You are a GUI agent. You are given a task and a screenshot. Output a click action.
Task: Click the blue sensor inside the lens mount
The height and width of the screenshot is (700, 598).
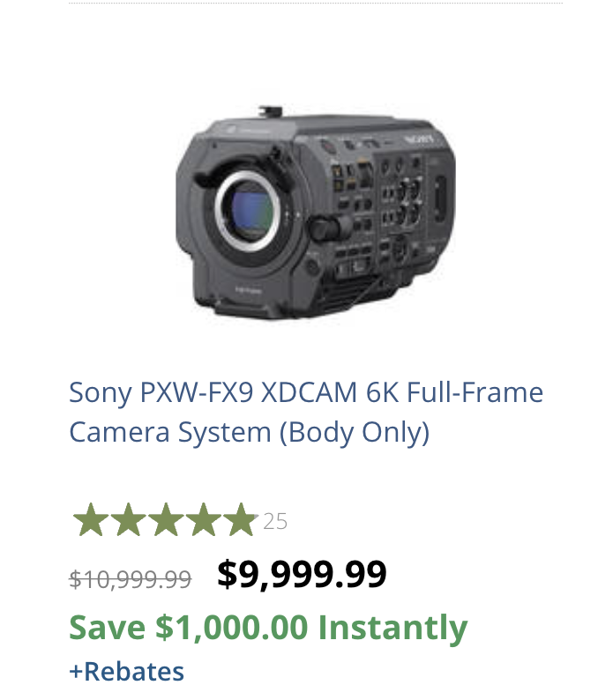point(251,213)
